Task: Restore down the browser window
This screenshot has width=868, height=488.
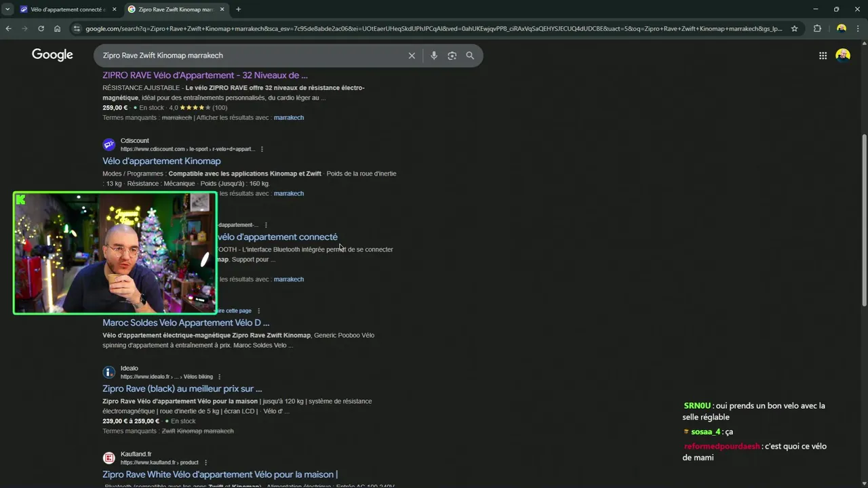Action: coord(836,9)
